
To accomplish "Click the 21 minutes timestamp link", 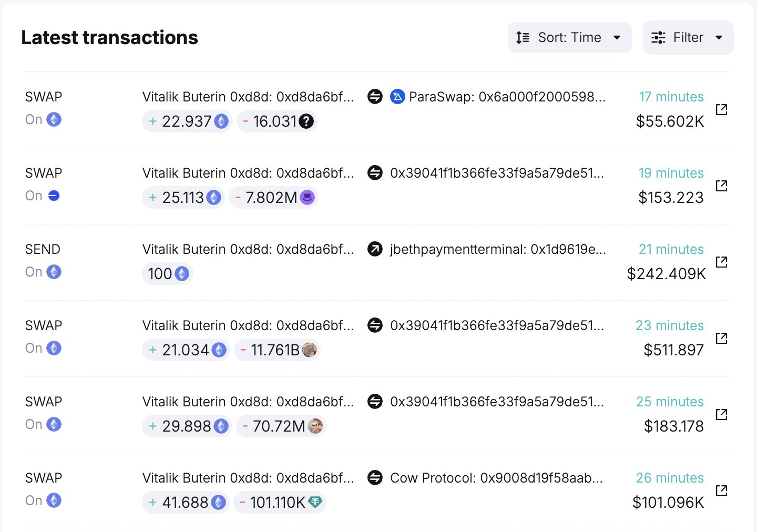I will click(x=671, y=249).
